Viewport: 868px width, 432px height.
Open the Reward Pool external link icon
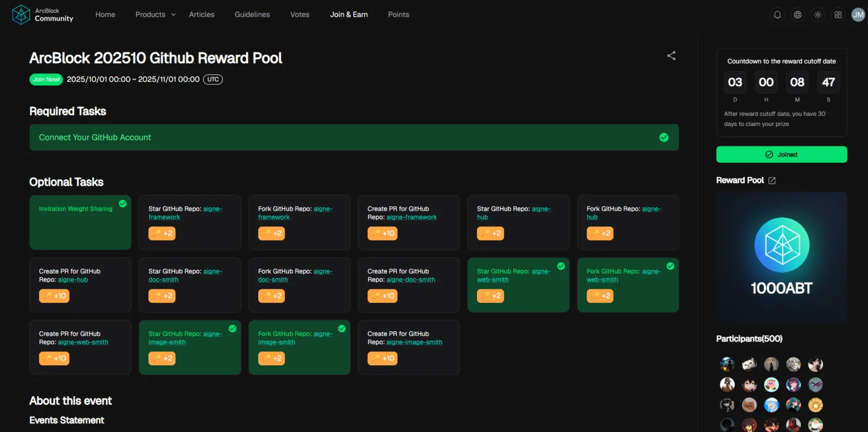772,181
